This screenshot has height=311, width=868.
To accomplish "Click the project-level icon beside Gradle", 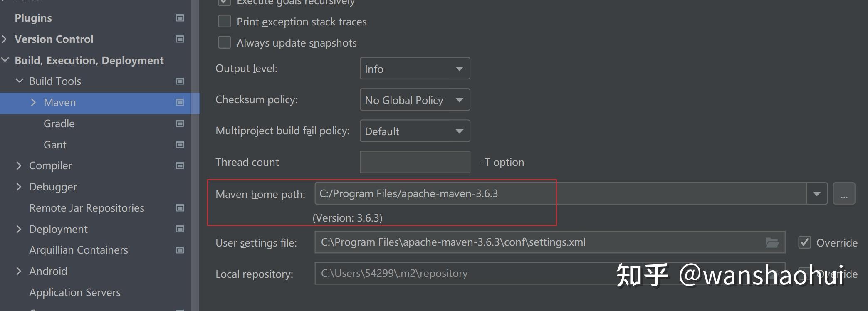I will click(180, 123).
